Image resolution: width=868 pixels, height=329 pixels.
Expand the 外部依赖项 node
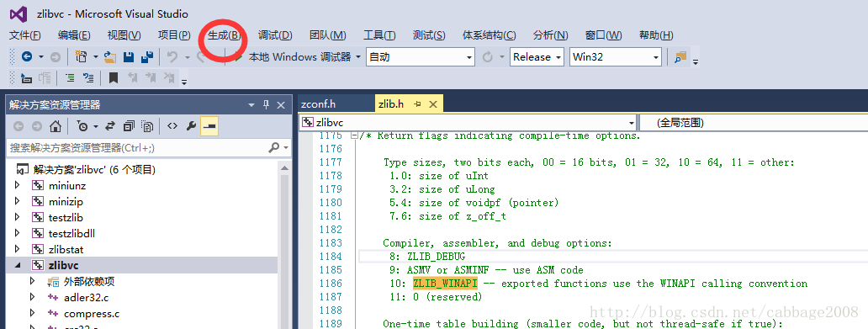(x=32, y=281)
